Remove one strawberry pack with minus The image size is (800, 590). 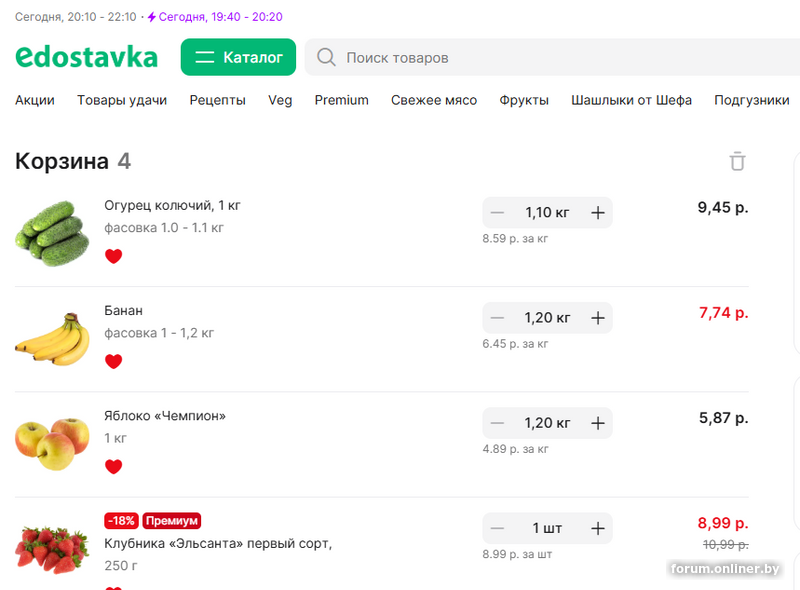pos(497,528)
